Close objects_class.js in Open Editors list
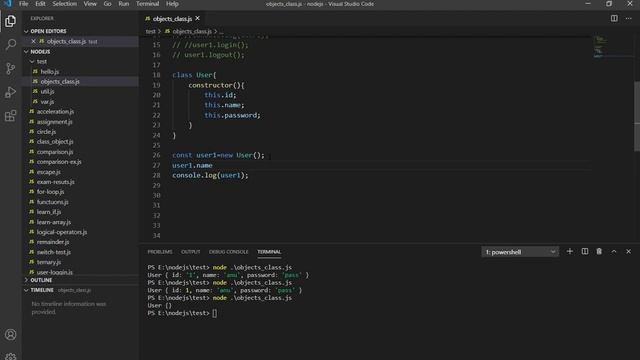This screenshot has width=640, height=360. (33, 41)
